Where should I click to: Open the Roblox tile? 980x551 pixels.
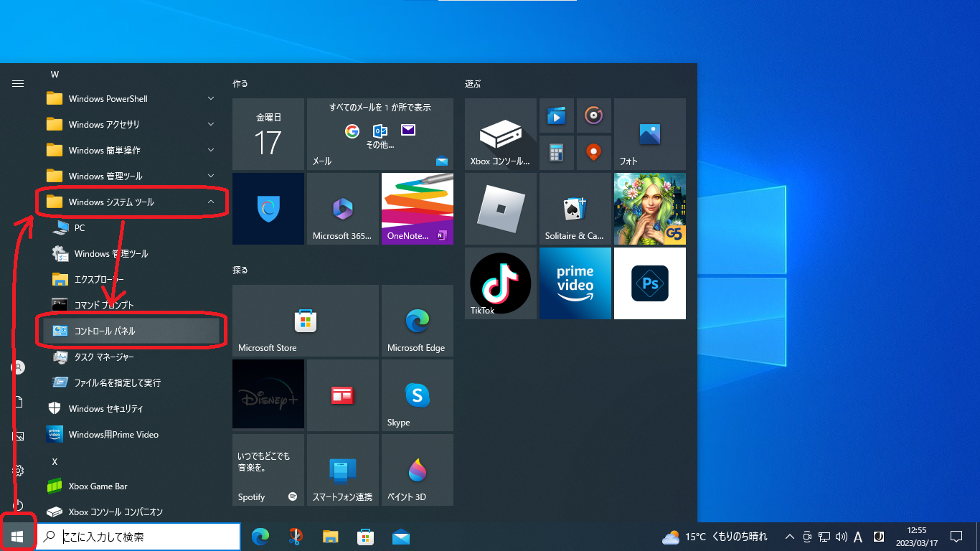pos(500,209)
